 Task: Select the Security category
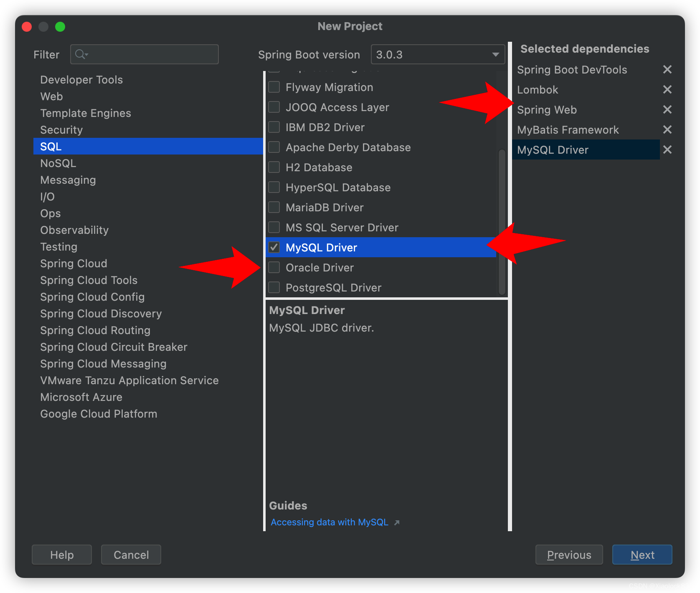coord(148,129)
